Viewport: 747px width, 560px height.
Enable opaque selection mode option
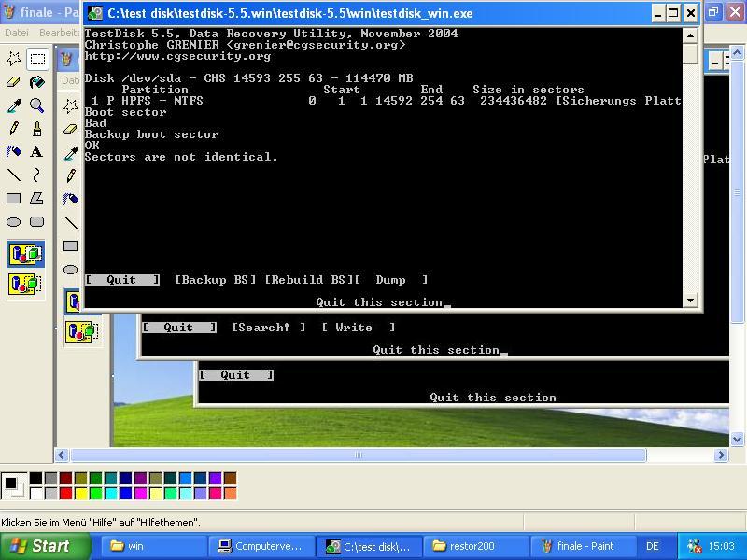[x=26, y=254]
